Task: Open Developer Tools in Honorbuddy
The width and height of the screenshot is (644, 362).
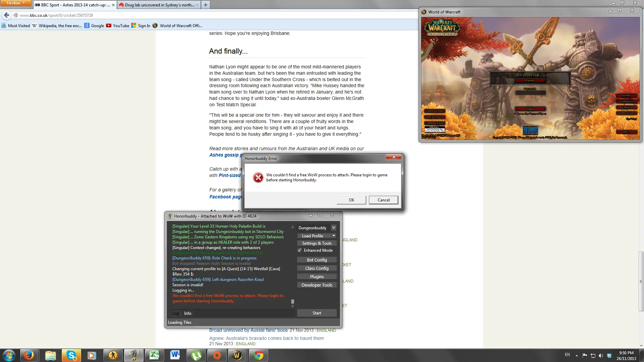Action: pyautogui.click(x=317, y=285)
